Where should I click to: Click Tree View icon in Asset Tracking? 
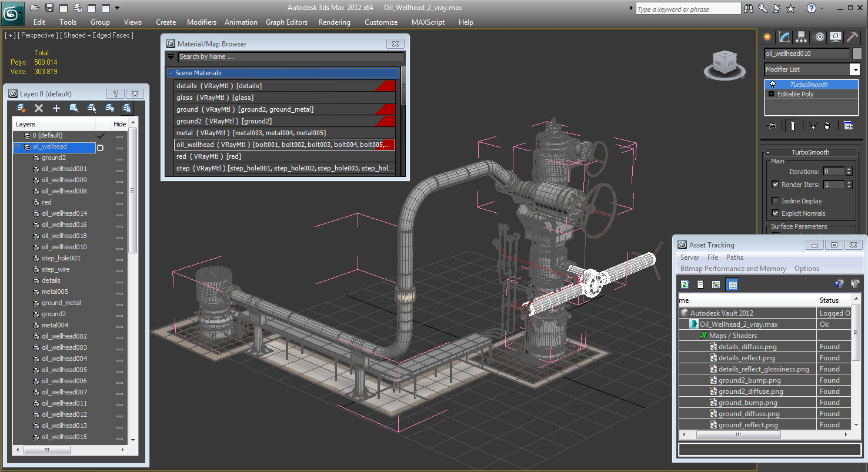point(716,284)
